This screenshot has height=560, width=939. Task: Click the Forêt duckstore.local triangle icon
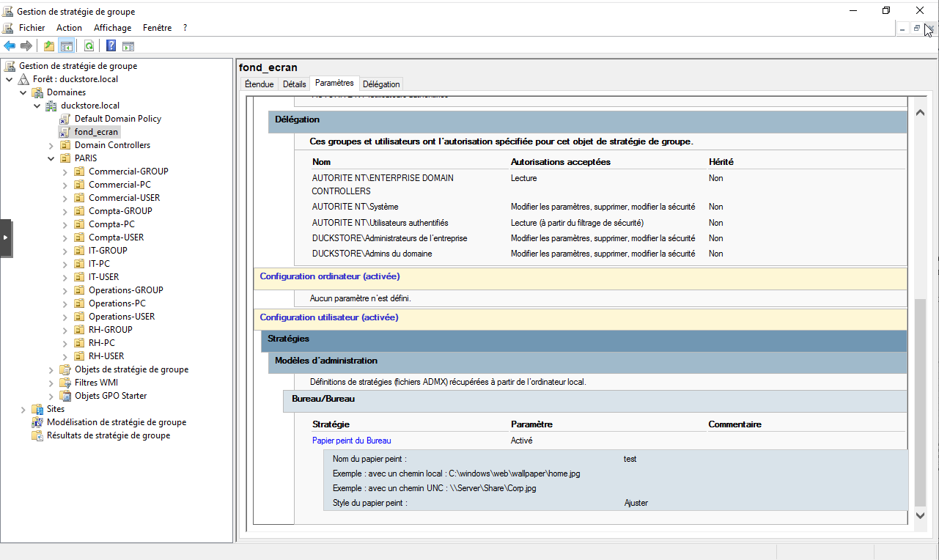click(x=24, y=79)
